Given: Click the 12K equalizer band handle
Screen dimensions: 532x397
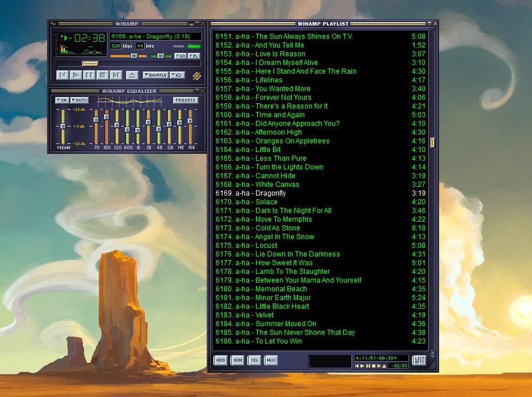Looking at the screenshot, I should (169, 125).
